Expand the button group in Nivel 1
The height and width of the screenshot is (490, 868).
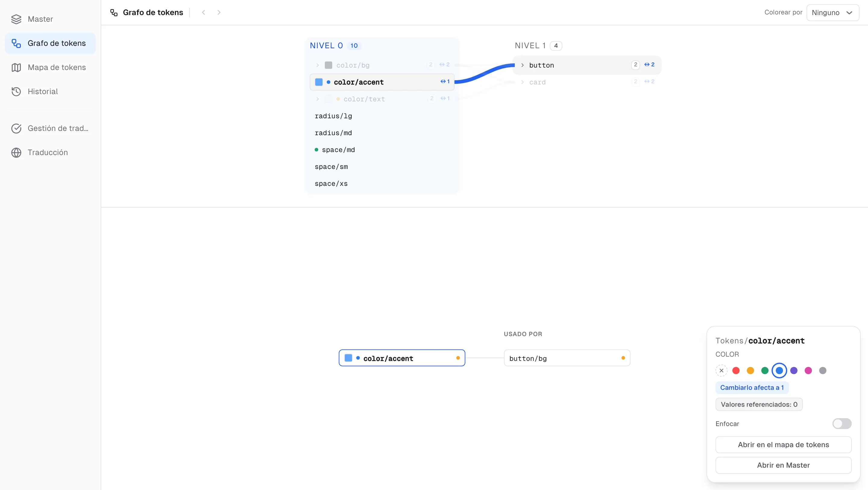click(x=522, y=65)
